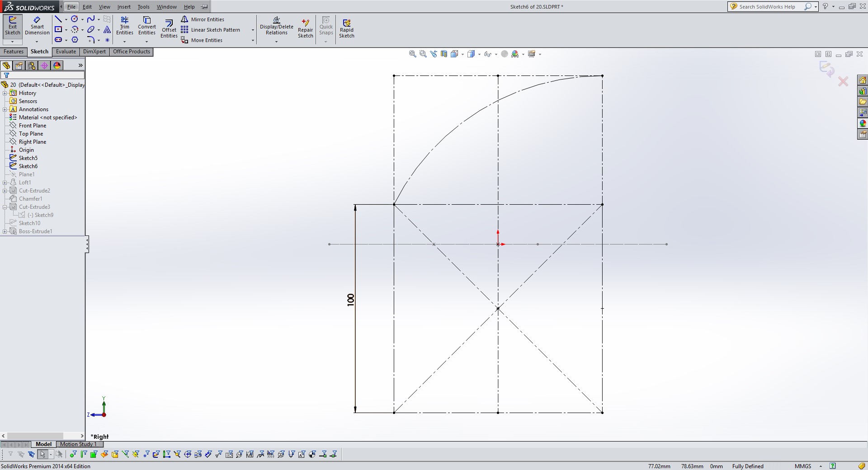This screenshot has width=868, height=470.
Task: Click Section View icon
Action: click(x=444, y=54)
